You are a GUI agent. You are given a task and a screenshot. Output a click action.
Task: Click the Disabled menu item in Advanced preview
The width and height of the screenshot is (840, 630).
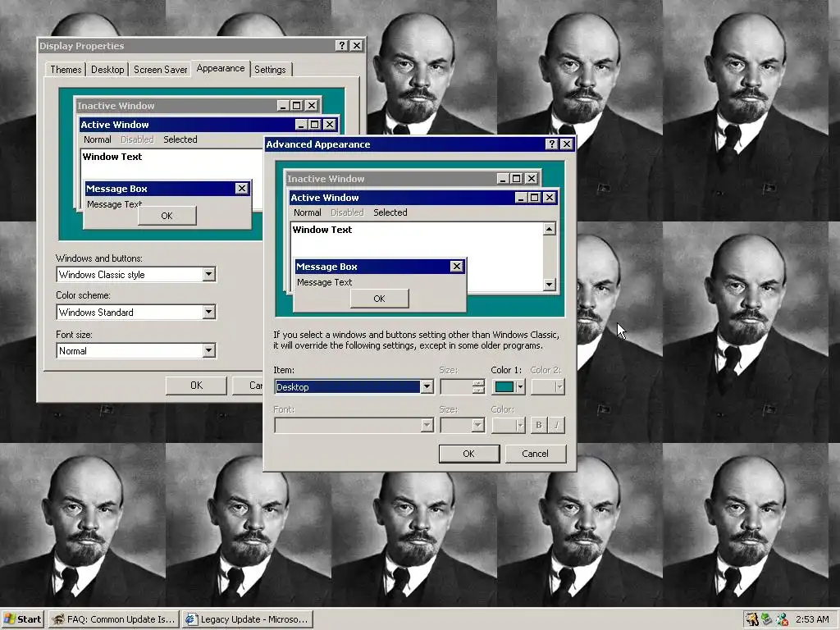tap(347, 212)
